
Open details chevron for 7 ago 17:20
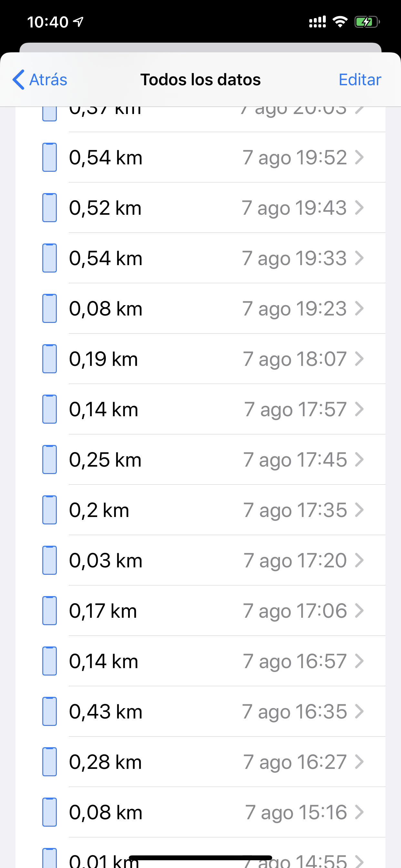point(360,560)
